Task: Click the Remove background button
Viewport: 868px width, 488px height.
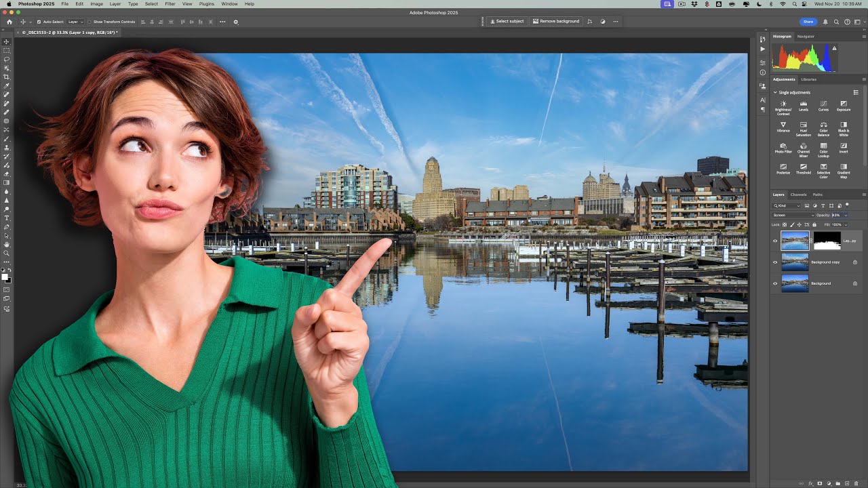Action: click(x=556, y=22)
